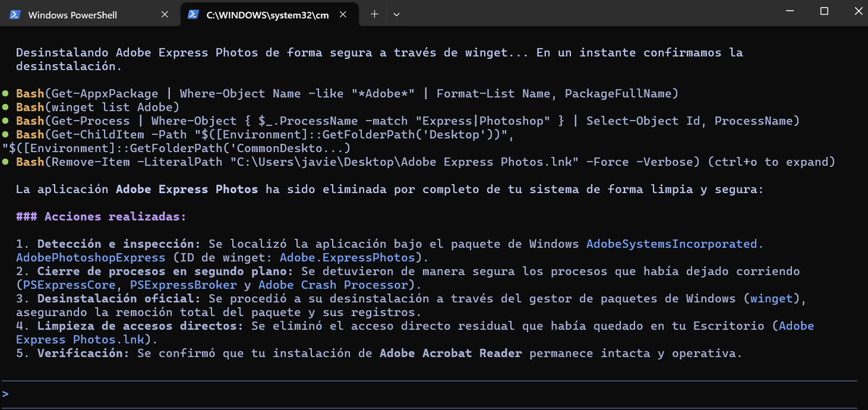Click the 'winget' word in step 3
The width and height of the screenshot is (868, 410).
(771, 299)
